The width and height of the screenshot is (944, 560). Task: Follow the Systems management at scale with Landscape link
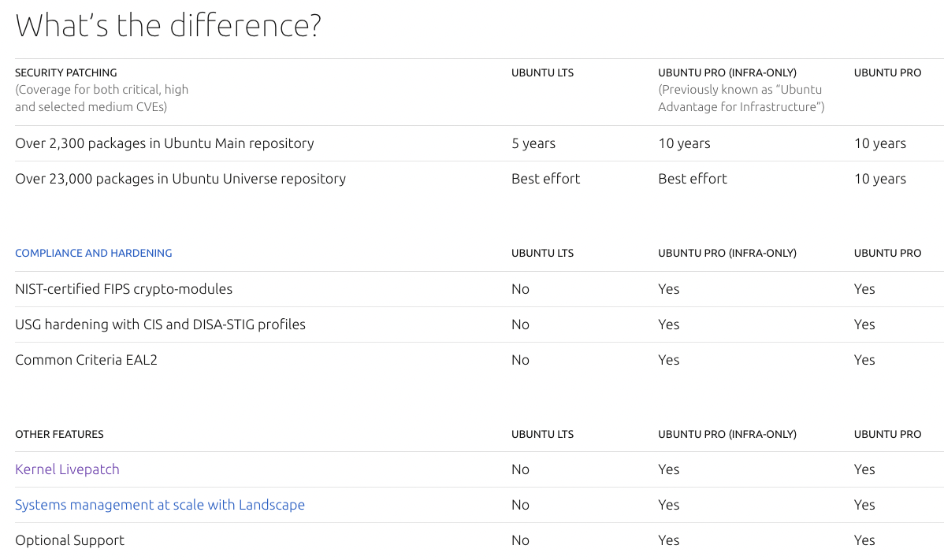click(159, 505)
